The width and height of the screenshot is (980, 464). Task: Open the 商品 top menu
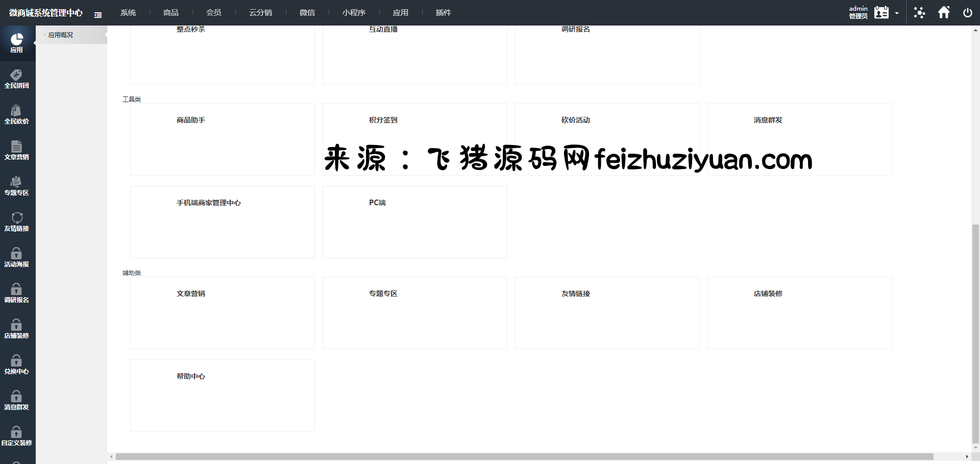(171, 13)
